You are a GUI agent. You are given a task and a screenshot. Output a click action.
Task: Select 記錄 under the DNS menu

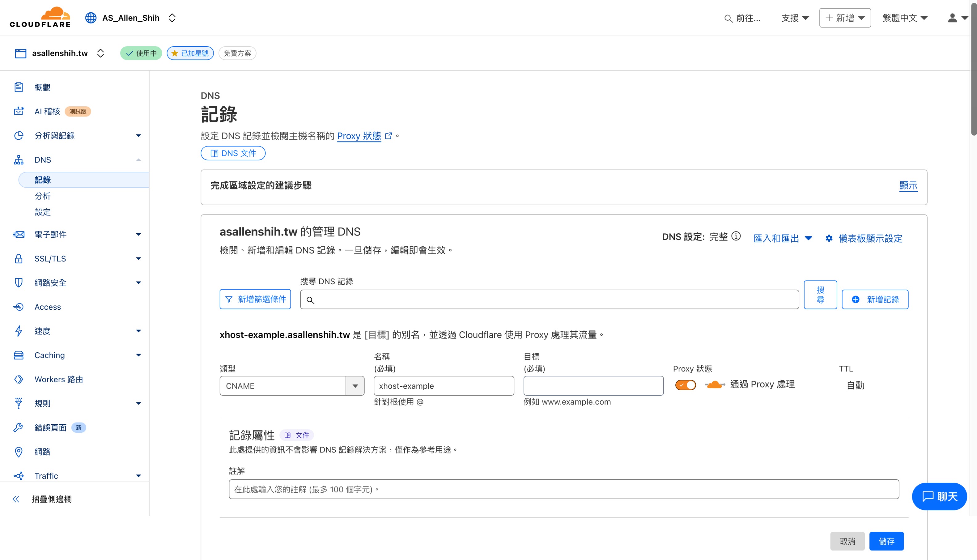(x=84, y=180)
